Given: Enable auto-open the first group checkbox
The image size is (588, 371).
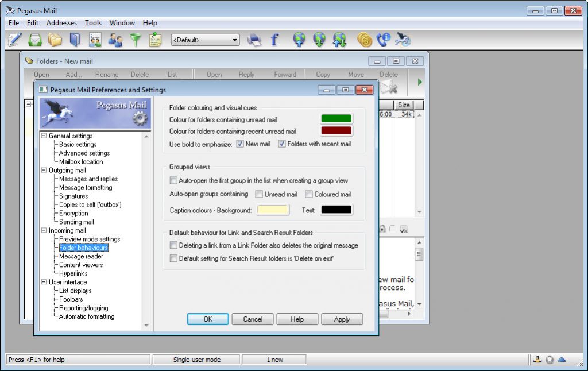Looking at the screenshot, I should 173,180.
